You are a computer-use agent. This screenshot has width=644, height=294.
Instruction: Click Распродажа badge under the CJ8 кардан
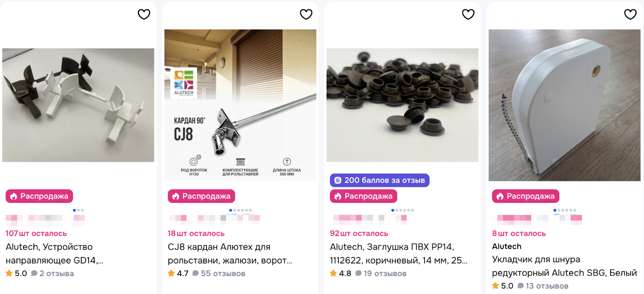coord(201,196)
